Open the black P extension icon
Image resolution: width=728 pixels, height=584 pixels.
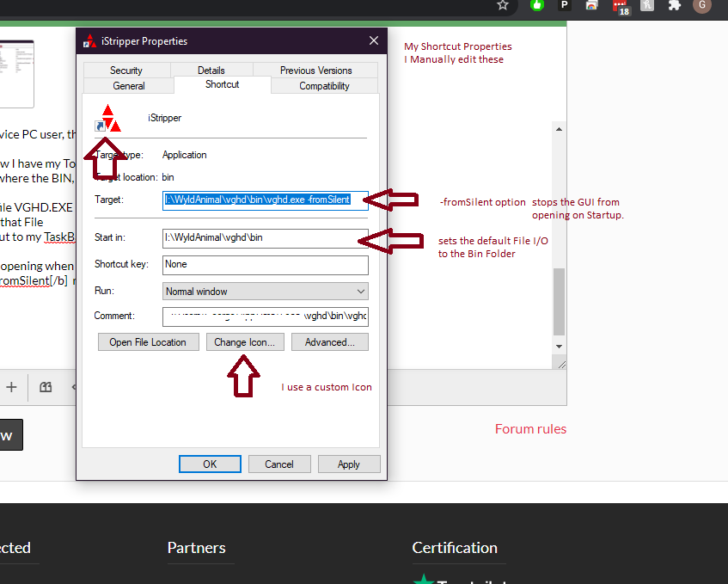(x=565, y=5)
